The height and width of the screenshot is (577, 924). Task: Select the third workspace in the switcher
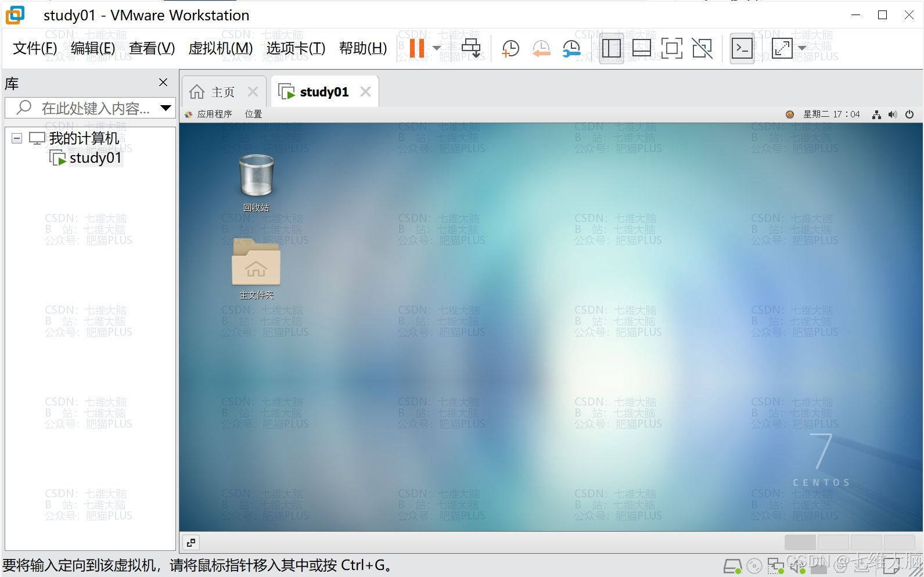[x=865, y=542]
